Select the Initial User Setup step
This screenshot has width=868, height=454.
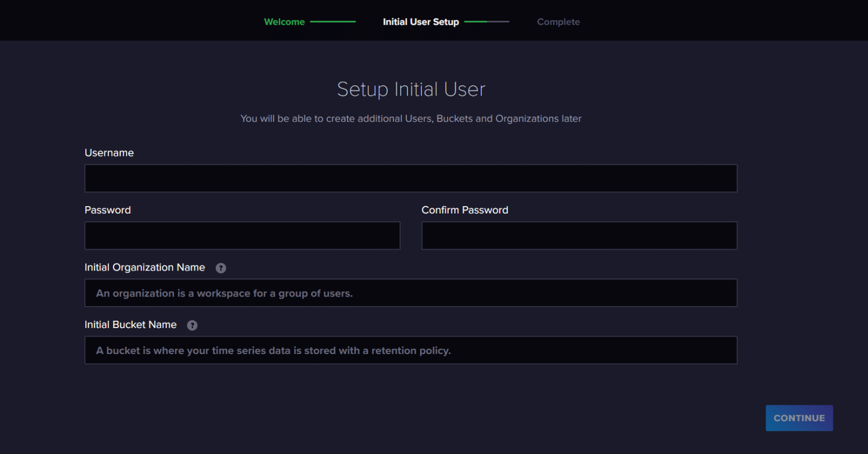420,22
